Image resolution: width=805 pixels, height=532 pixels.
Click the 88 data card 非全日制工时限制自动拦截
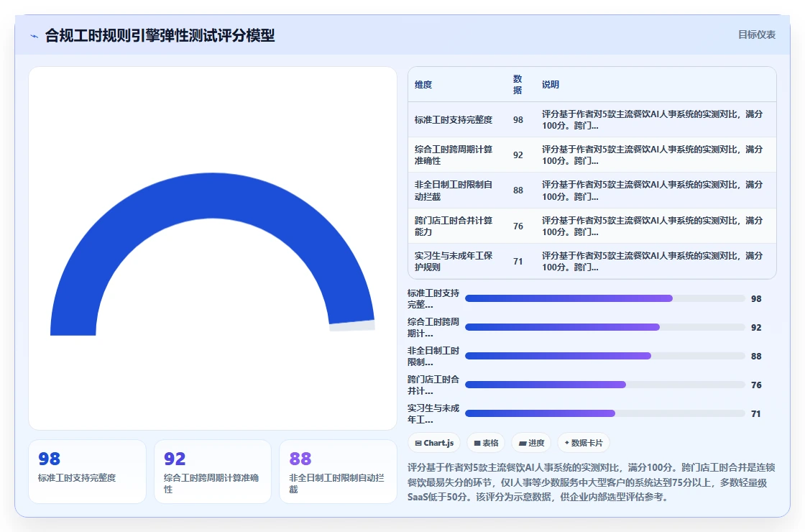click(x=338, y=472)
